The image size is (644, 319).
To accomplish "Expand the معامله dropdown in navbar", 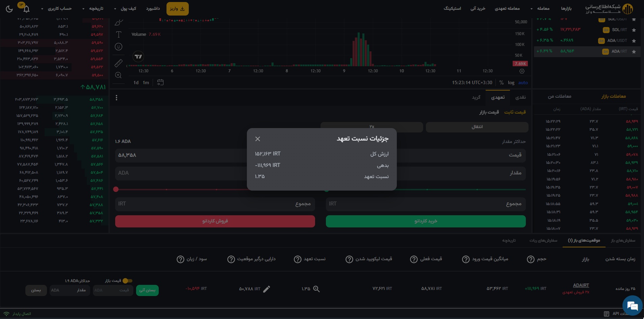I will [x=540, y=8].
